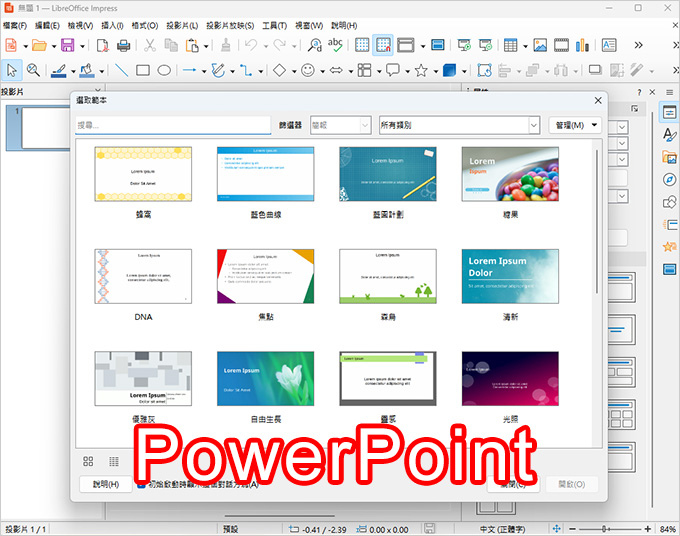The height and width of the screenshot is (536, 680).
Task: Click the Insert Image icon
Action: click(x=540, y=45)
